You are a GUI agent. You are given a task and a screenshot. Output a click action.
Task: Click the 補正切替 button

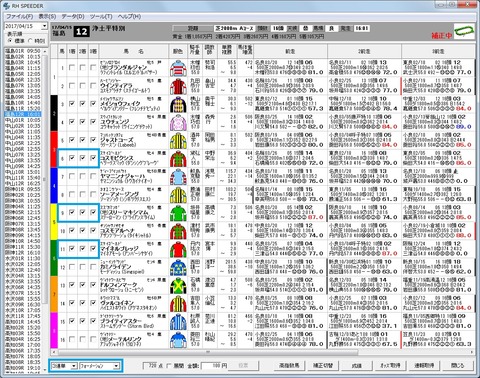pos(323,366)
